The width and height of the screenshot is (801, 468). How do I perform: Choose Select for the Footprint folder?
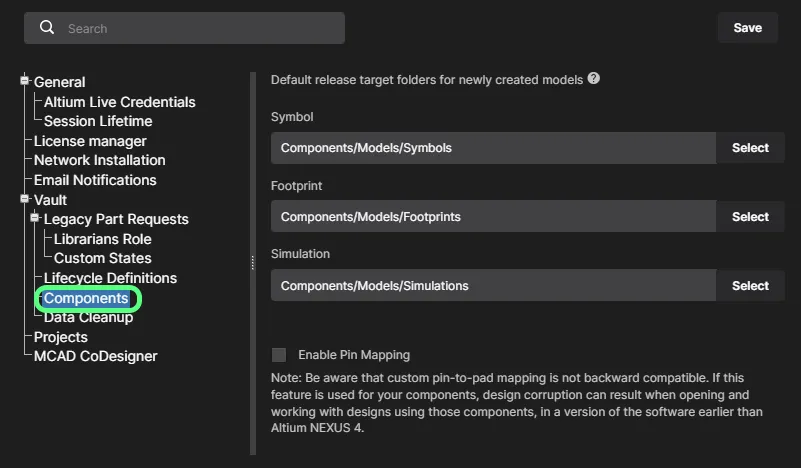click(x=750, y=217)
